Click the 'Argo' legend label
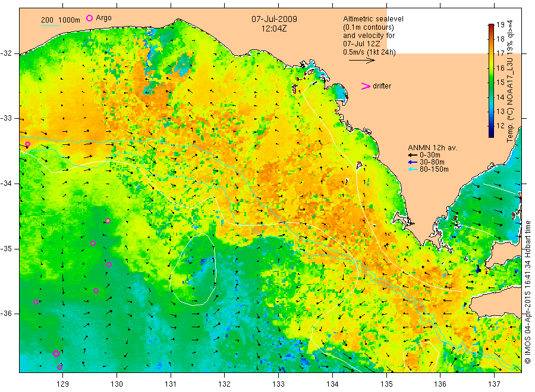 [103, 18]
